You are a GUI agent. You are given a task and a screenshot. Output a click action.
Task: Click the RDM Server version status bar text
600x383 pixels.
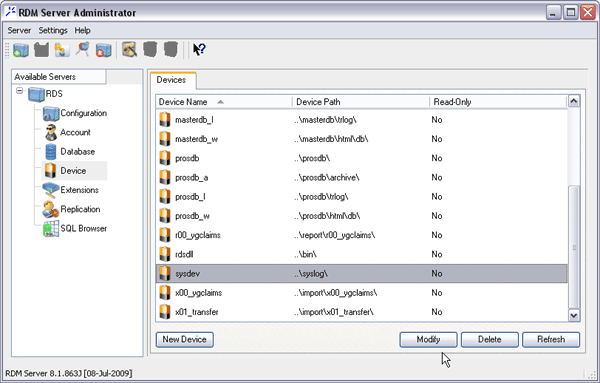[68, 373]
